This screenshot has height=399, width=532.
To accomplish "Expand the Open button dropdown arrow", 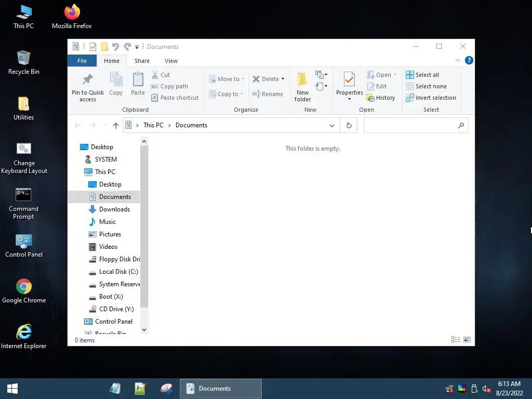I will [x=395, y=75].
